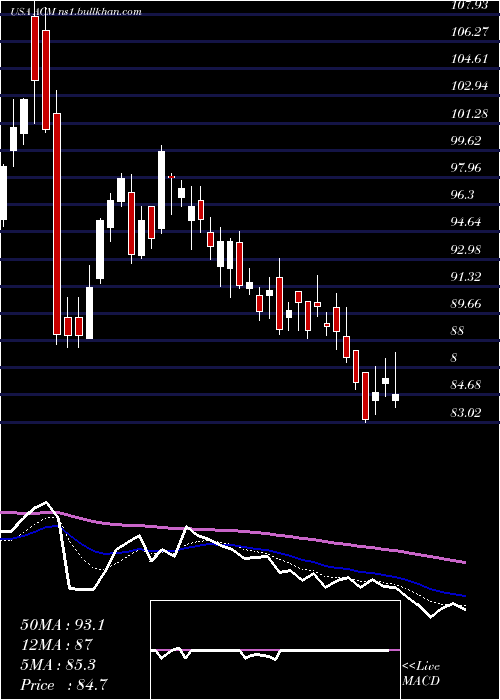Click the 5MA : 85.3 readout
500x700 pixels.
pyautogui.click(x=58, y=665)
